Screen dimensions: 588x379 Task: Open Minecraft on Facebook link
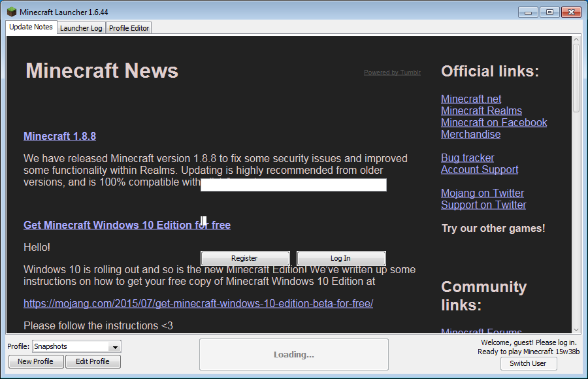494,122
